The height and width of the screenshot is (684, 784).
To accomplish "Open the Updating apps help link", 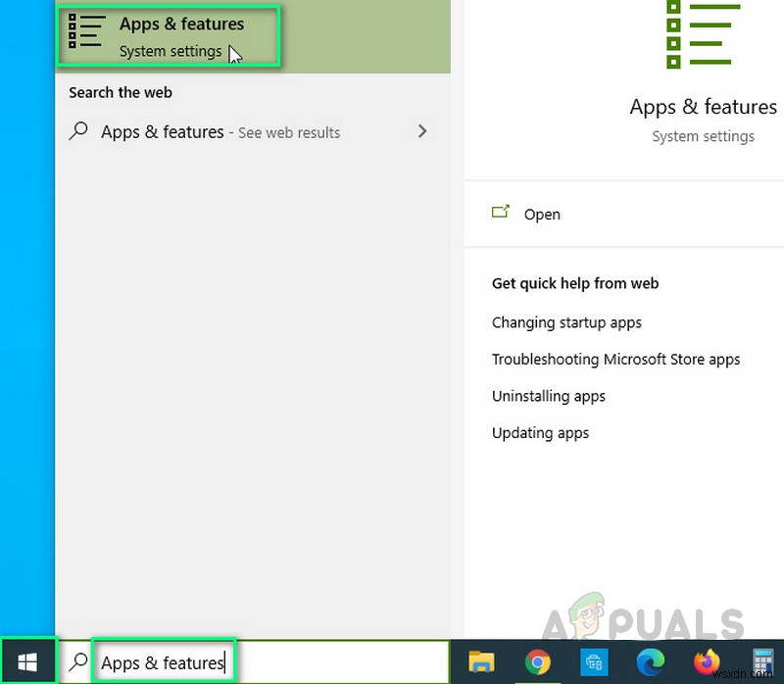I will pos(541,433).
